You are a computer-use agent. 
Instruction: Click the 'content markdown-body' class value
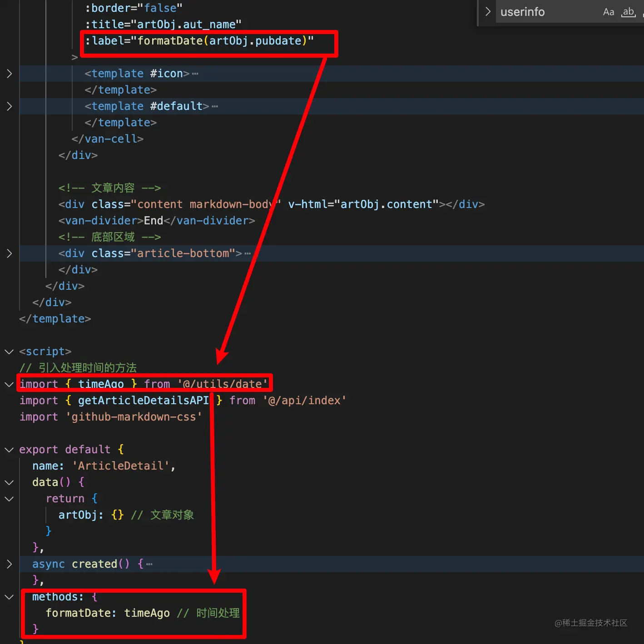coord(206,204)
